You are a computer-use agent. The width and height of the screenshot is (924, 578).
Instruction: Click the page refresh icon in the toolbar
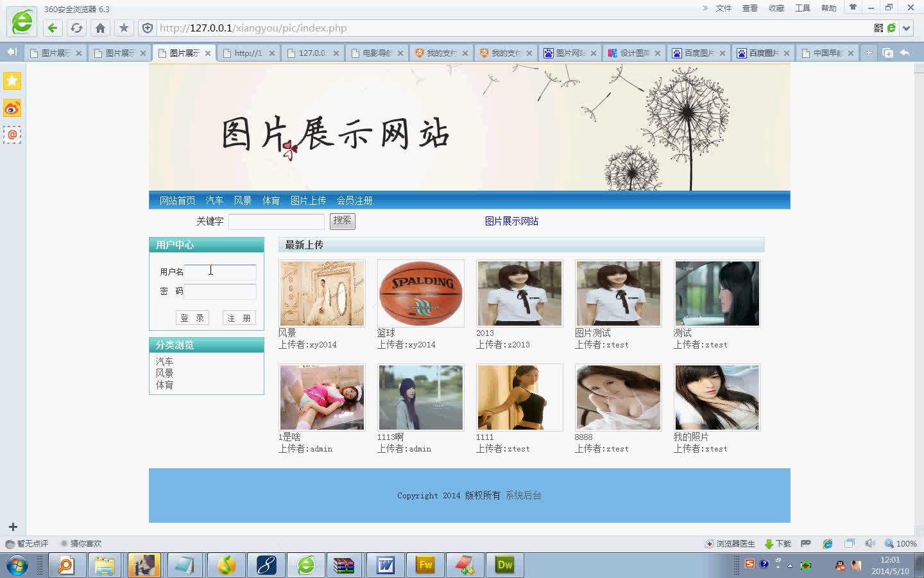(76, 28)
